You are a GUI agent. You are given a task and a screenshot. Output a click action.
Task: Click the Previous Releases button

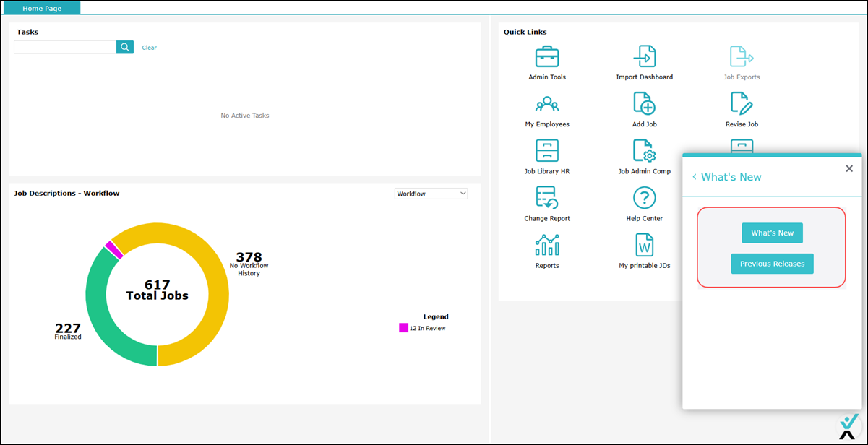click(772, 264)
